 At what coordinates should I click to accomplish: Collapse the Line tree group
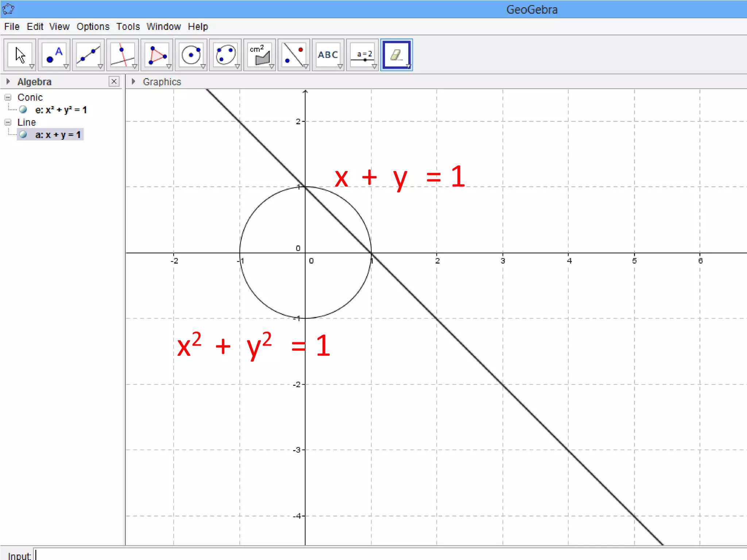point(8,122)
